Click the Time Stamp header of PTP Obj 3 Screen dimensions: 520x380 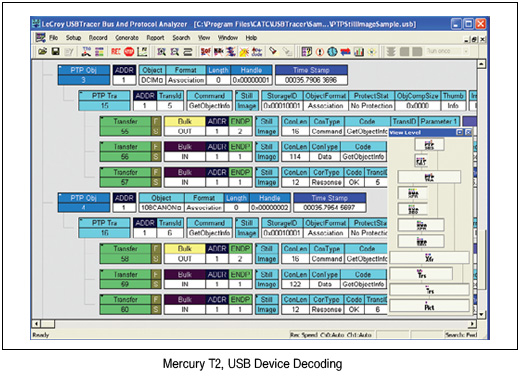coord(311,70)
